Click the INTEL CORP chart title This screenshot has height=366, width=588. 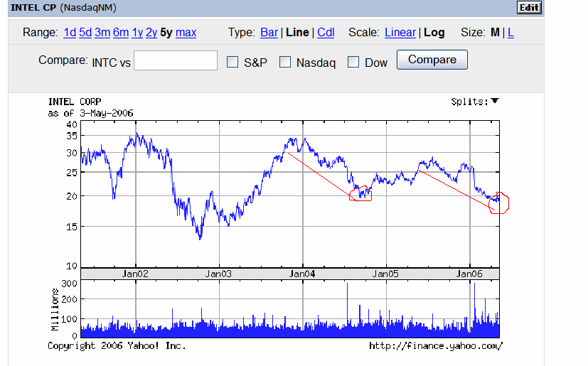75,102
